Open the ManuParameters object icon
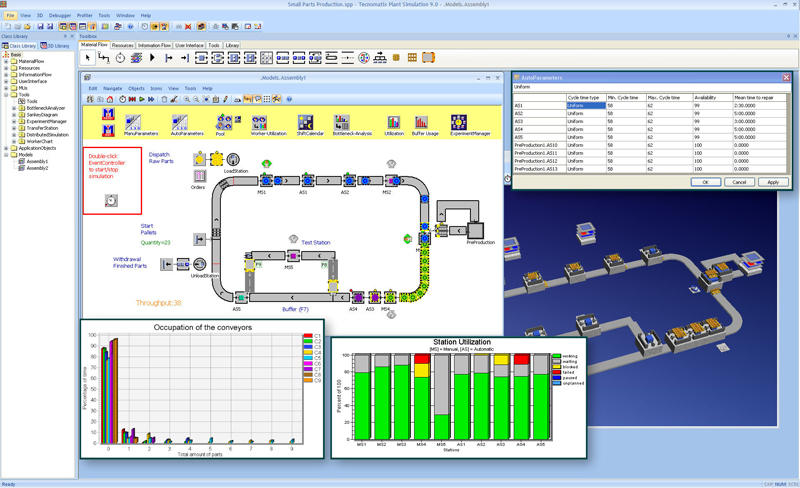The image size is (800, 488). click(x=133, y=123)
